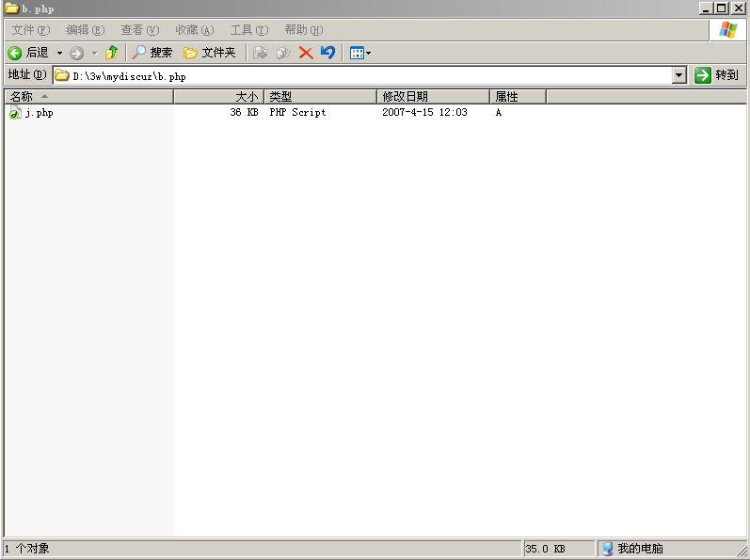Screen dimensions: 750x560
Task: Open the Back history dropdown arrow
Action: [60, 53]
